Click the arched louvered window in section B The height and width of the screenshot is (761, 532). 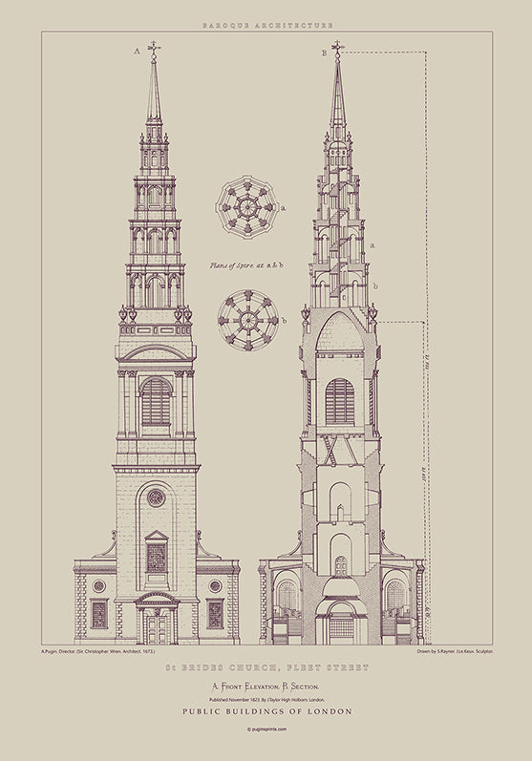[340, 402]
